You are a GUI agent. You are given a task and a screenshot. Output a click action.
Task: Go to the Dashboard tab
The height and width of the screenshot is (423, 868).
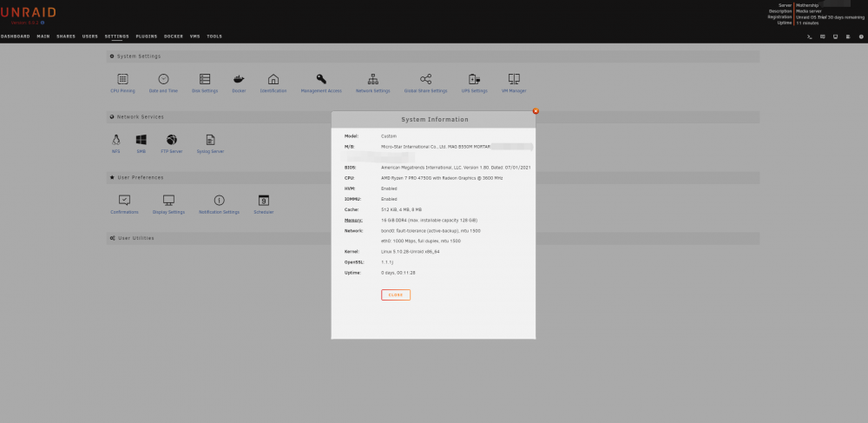coord(15,36)
